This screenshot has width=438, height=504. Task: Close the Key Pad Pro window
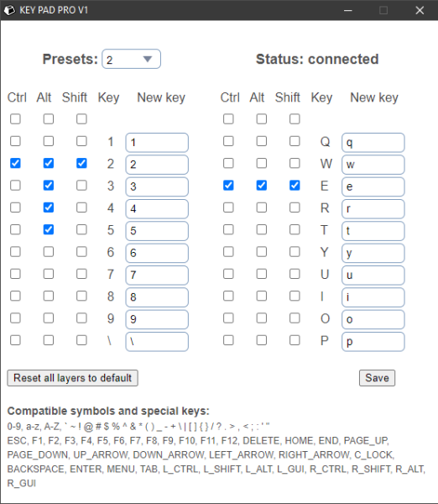[x=420, y=10]
